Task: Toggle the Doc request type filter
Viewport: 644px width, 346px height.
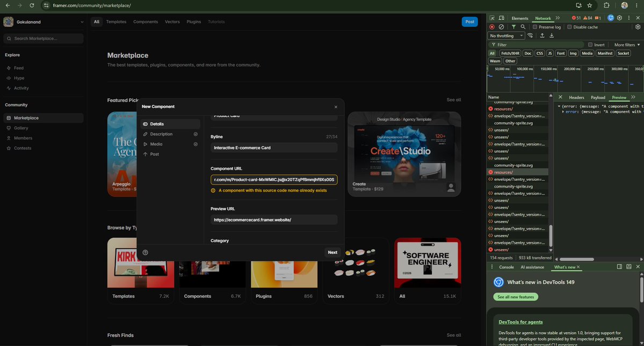Action: 528,53
